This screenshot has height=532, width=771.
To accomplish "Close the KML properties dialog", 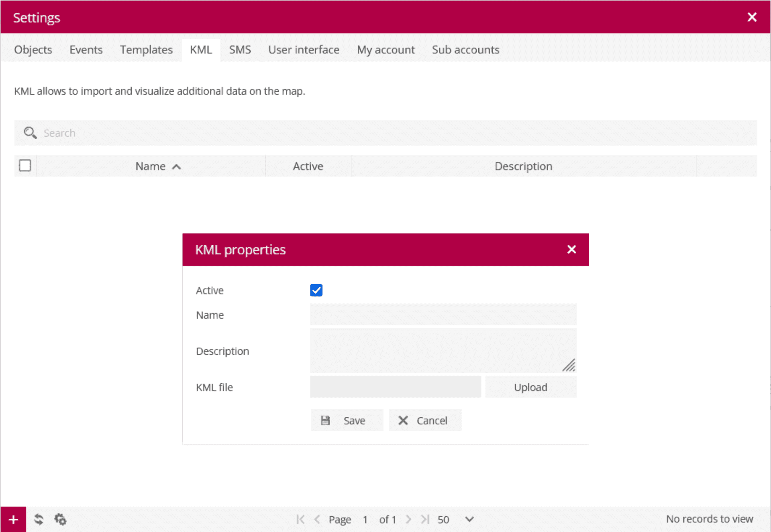I will (x=571, y=250).
